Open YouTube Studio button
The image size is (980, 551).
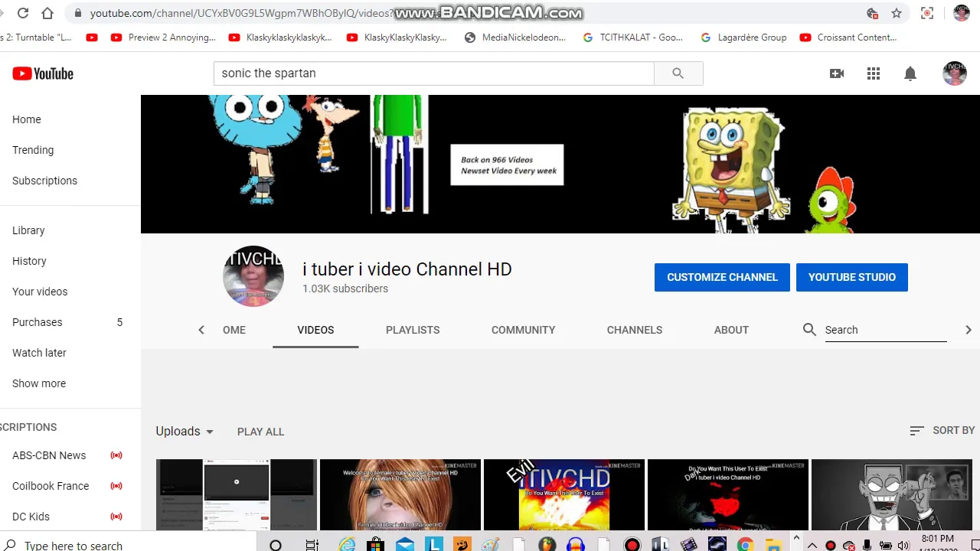click(x=852, y=277)
